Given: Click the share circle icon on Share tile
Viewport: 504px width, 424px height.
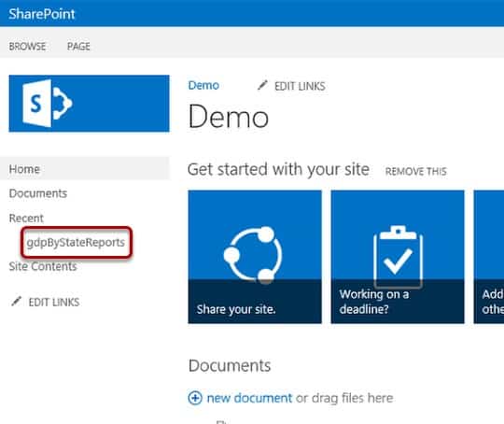Looking at the screenshot, I should pyautogui.click(x=253, y=254).
